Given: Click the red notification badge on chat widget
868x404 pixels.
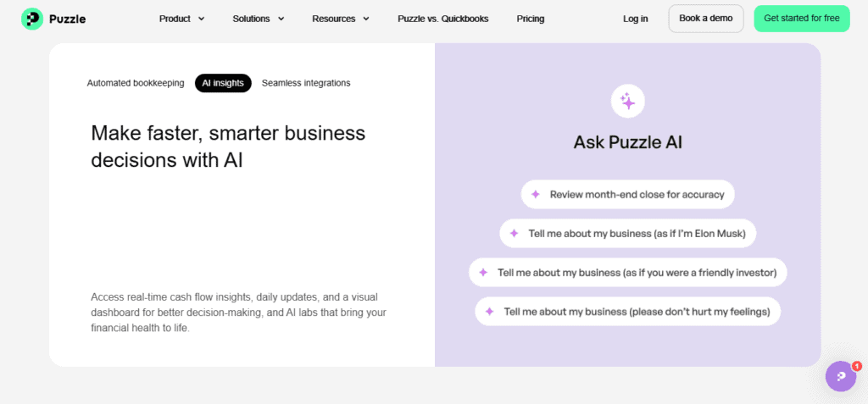Looking at the screenshot, I should (857, 366).
